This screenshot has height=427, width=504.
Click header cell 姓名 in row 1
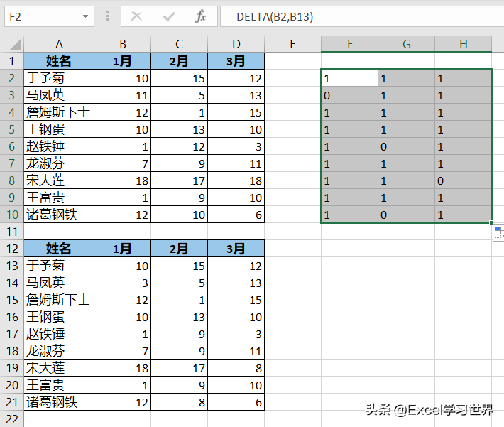59,61
